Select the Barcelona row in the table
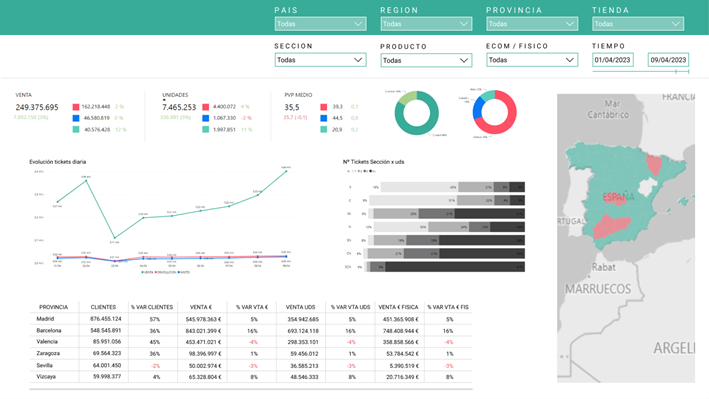Viewport: 709px width, 399px height. 251,331
